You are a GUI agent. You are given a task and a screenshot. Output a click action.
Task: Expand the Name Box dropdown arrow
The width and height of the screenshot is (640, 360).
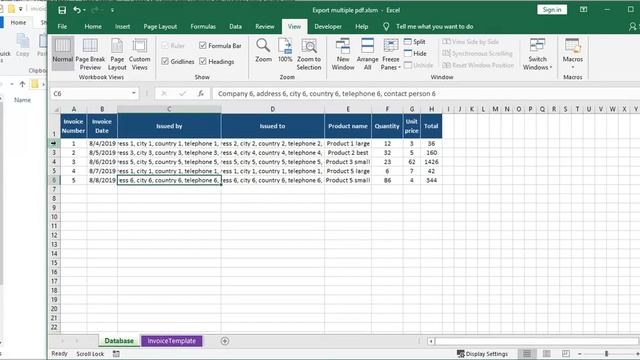click(134, 93)
